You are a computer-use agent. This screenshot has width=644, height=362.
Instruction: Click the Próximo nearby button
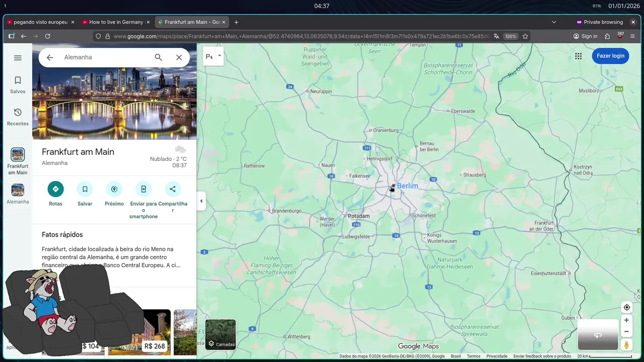(114, 194)
